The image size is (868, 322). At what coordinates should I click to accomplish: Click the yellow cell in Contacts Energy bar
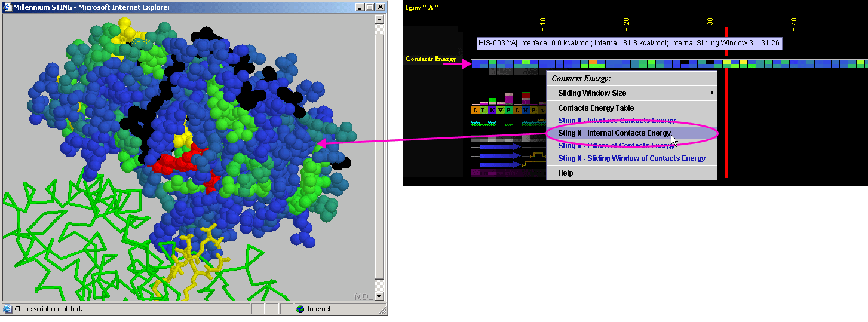(x=744, y=62)
